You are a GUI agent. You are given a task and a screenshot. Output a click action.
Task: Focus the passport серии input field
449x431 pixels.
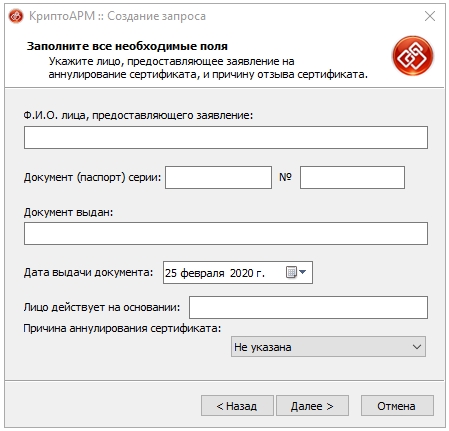tap(218, 177)
